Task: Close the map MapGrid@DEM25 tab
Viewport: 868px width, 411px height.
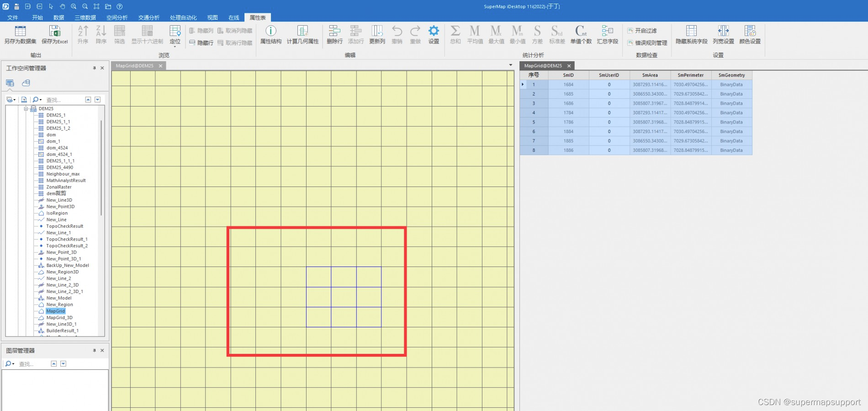Action: coord(160,66)
